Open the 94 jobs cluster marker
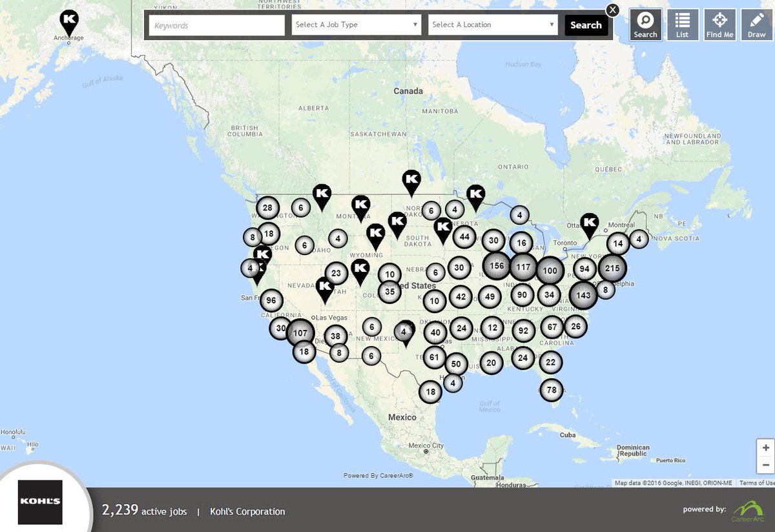Viewport: 775px width, 532px height. pos(584,269)
